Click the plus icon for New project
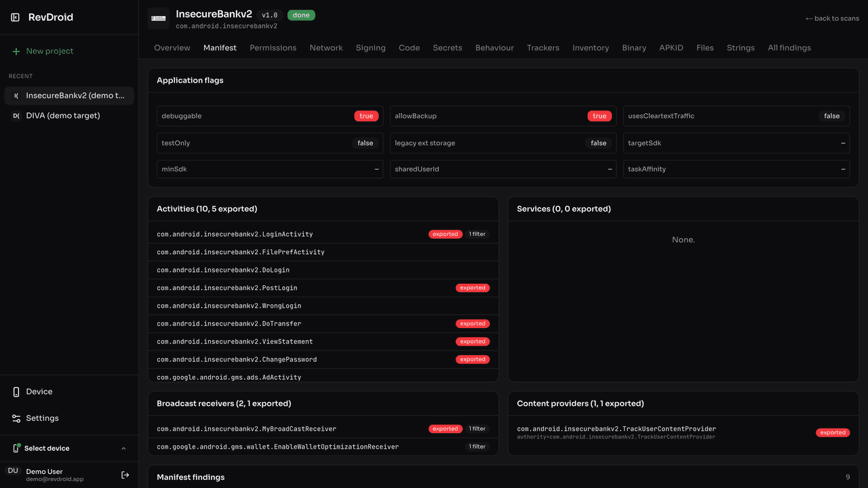 16,52
